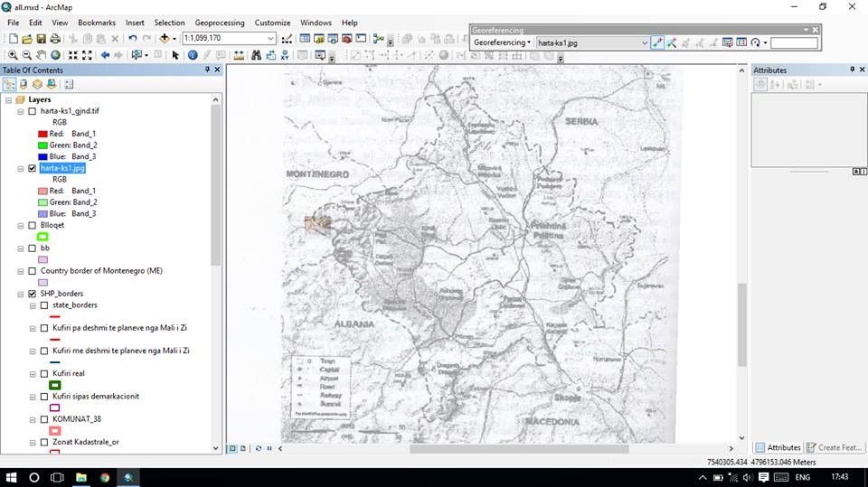This screenshot has width=868, height=487.
Task: Select the Zoom In tool
Action: tap(13, 55)
